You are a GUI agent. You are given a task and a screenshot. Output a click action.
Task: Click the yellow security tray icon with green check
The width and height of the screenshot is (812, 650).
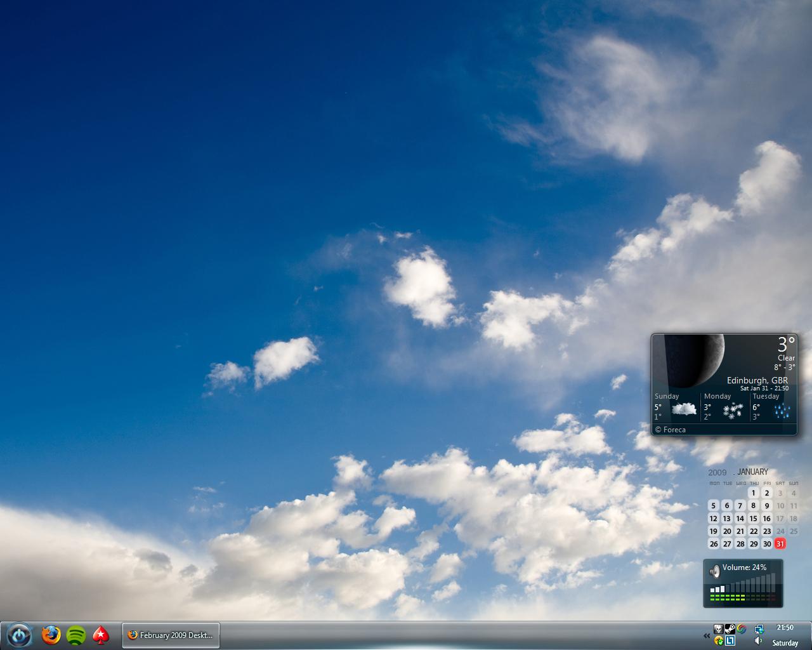[x=719, y=641]
